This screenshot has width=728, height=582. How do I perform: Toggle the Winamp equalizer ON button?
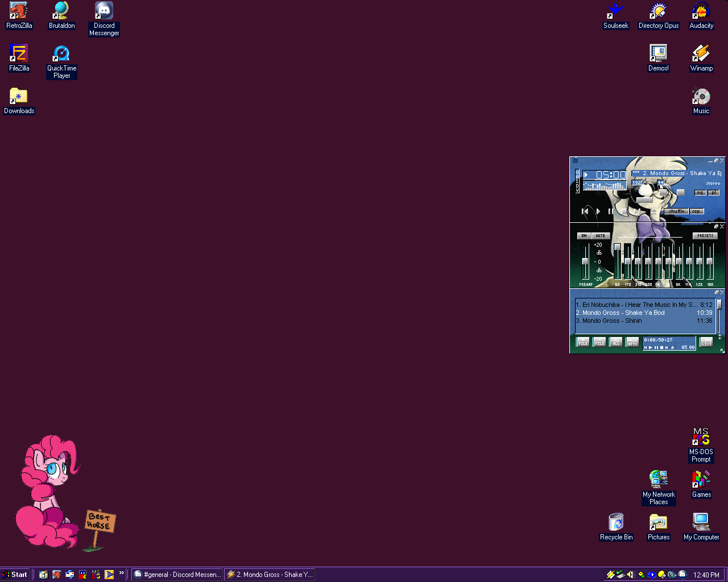coord(584,236)
